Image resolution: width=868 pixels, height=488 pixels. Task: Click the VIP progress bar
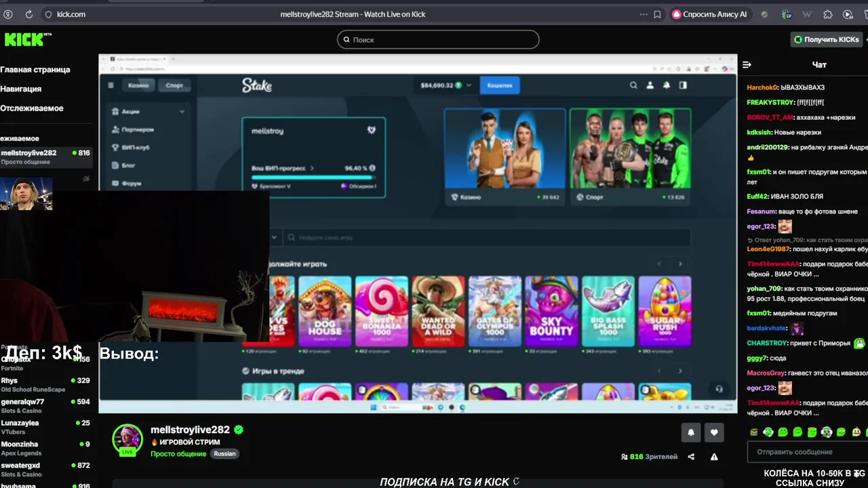(313, 177)
